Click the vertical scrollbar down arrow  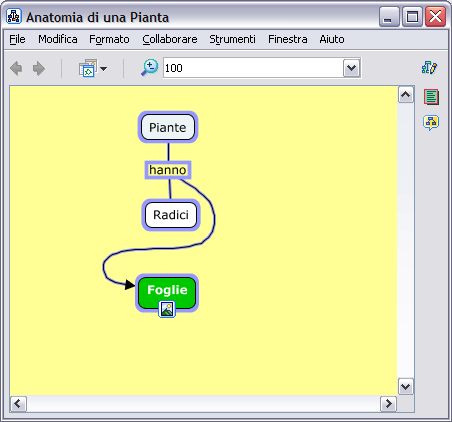coord(406,387)
